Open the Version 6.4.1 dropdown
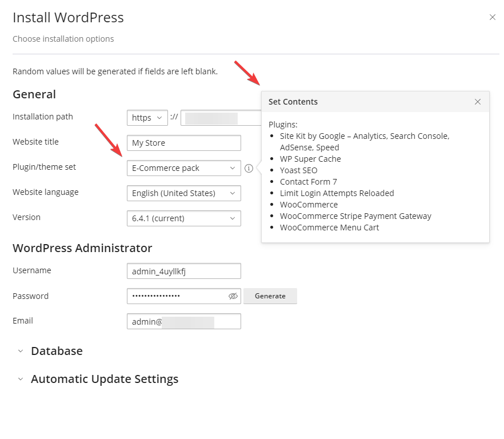This screenshot has width=504, height=439. pyautogui.click(x=184, y=218)
